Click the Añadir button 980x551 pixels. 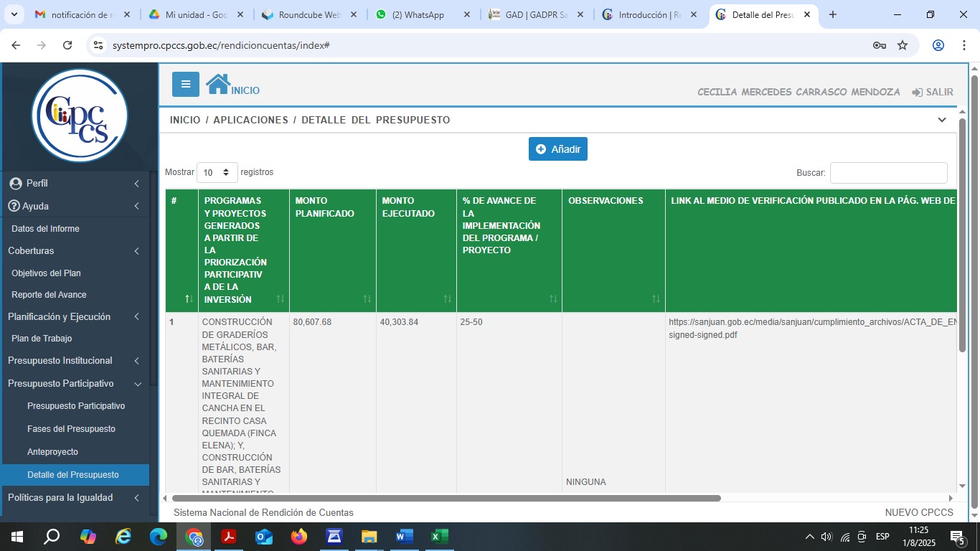557,149
